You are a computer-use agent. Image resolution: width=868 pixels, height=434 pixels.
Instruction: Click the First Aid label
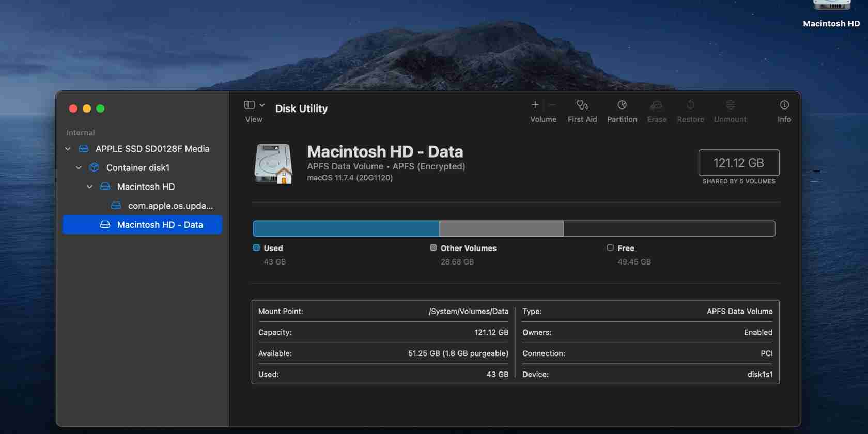coord(582,119)
